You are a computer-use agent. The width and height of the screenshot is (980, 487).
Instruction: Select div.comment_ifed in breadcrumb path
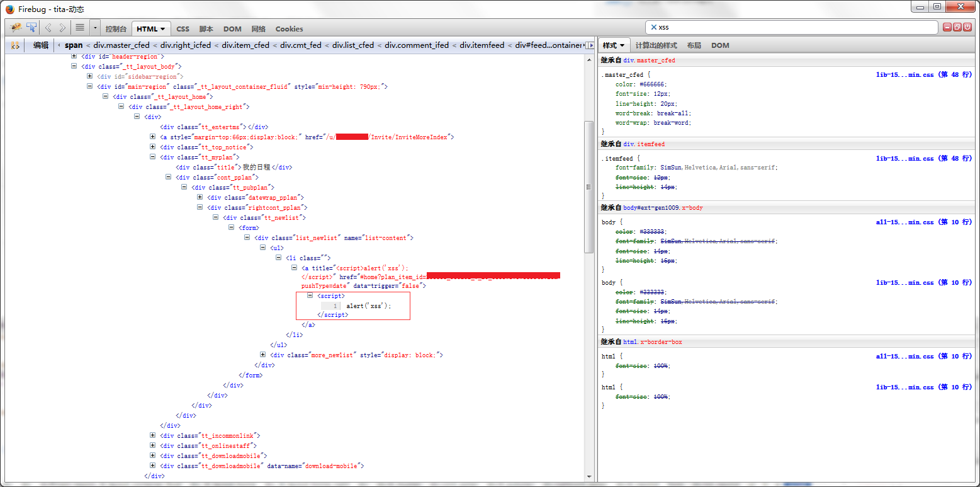click(x=417, y=45)
